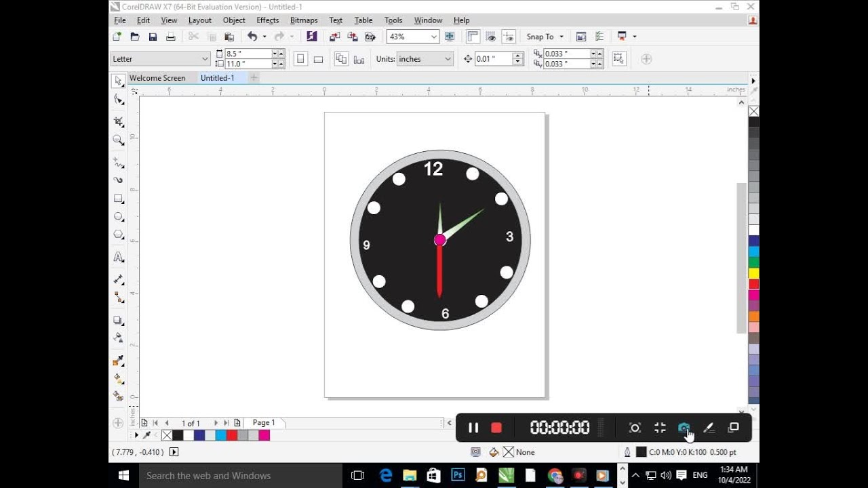Click the Publish to PDF icon

tap(370, 37)
